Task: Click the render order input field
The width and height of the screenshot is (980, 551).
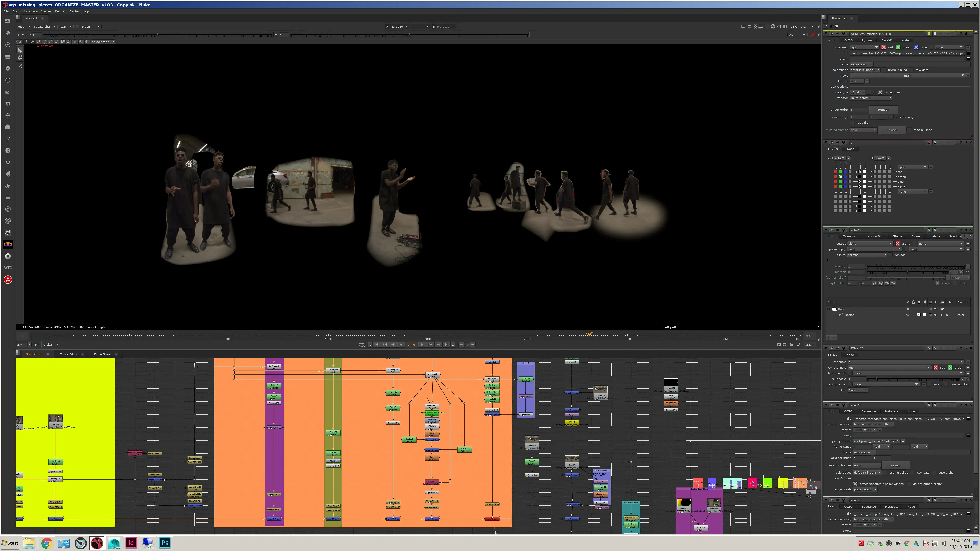Action: 859,110
